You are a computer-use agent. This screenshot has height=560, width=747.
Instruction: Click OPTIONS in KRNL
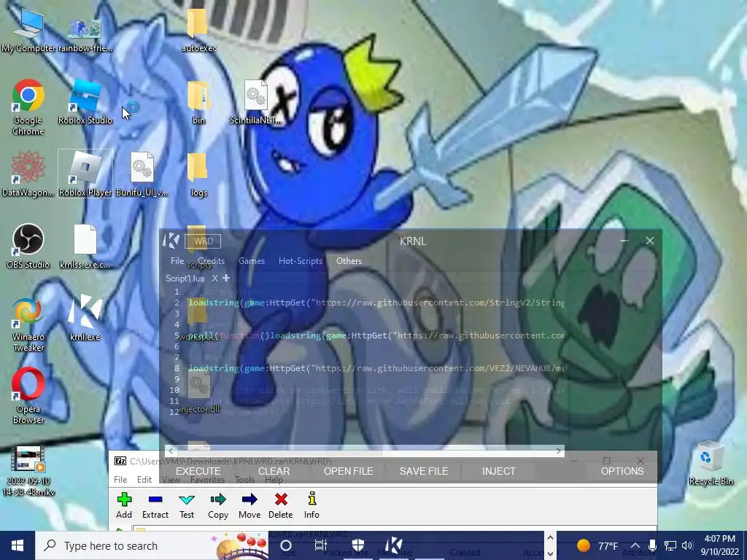622,471
